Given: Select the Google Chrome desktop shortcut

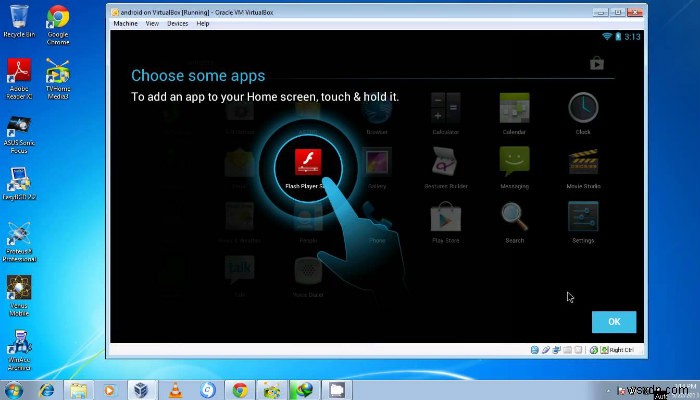Looking at the screenshot, I should (x=58, y=25).
